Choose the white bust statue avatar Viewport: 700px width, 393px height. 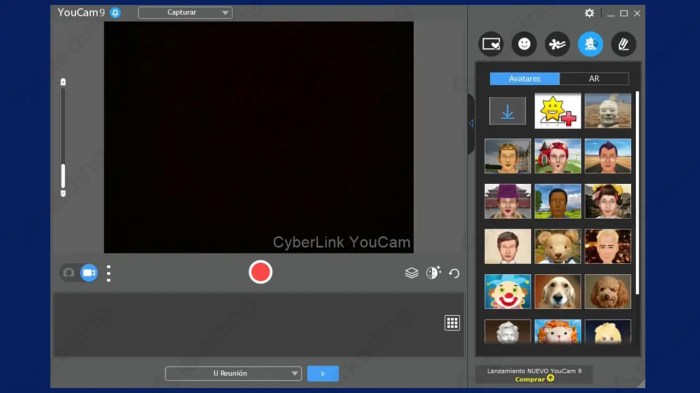click(508, 331)
